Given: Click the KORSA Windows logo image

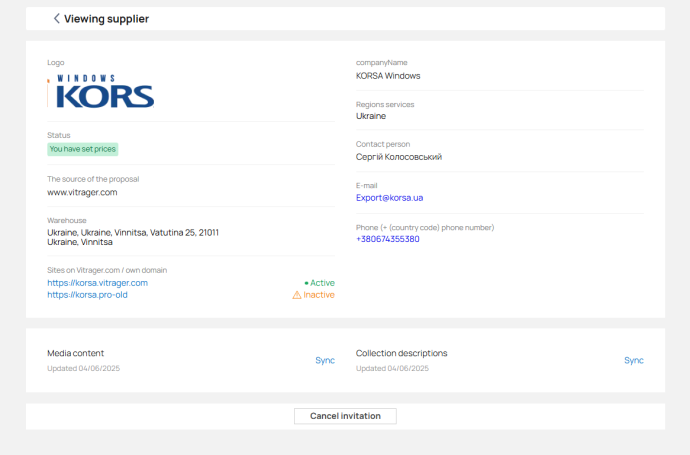Looking at the screenshot, I should 101,91.
